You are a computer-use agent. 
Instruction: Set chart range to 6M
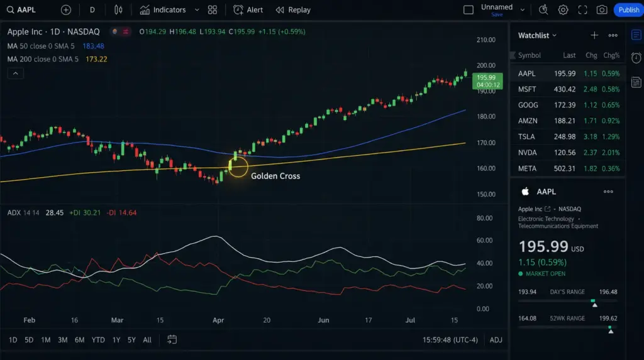click(79, 340)
